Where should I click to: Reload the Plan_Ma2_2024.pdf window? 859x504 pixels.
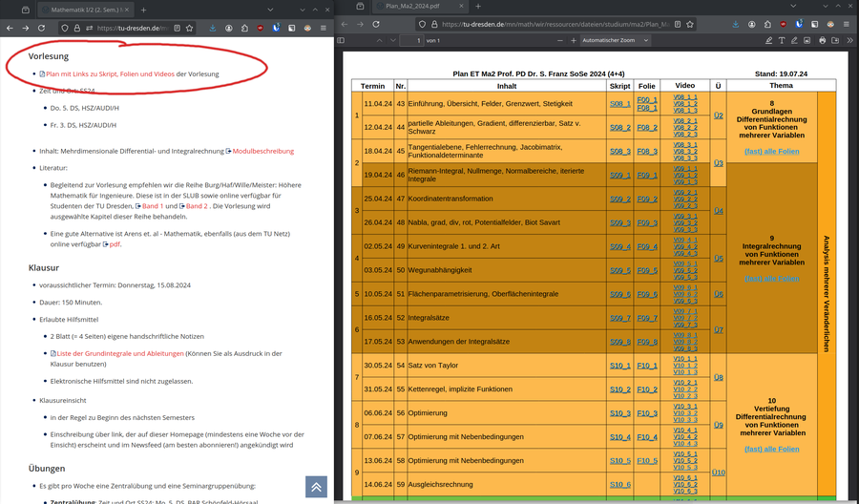click(376, 24)
